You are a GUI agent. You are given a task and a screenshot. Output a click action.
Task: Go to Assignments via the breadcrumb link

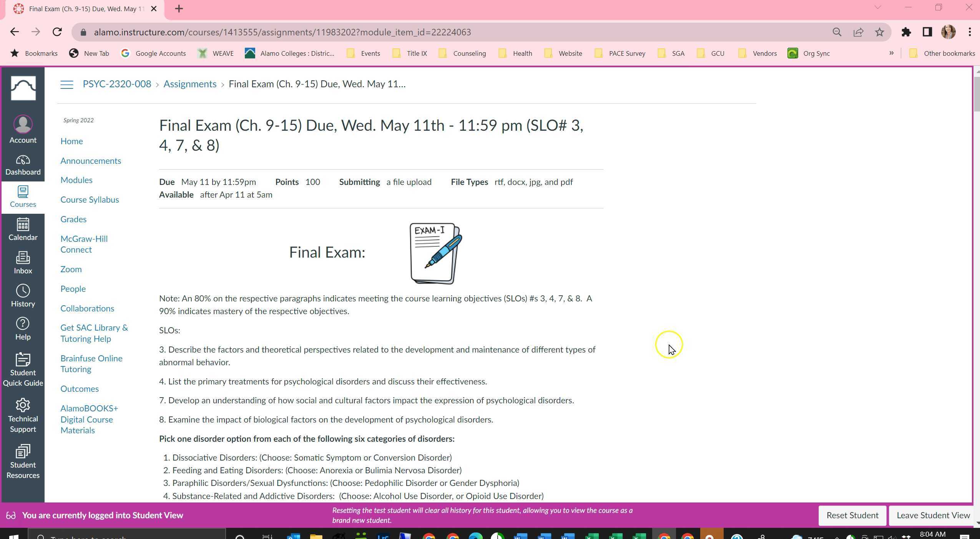[x=190, y=84]
